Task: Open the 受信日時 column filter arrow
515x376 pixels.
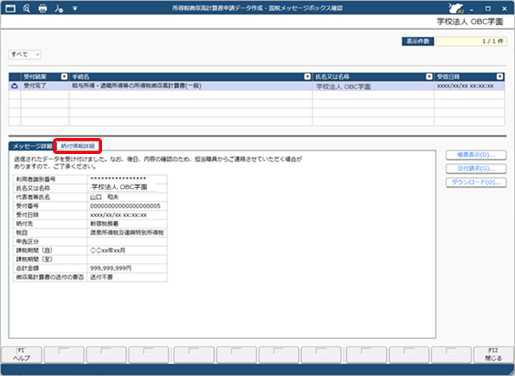Action: tap(500, 77)
